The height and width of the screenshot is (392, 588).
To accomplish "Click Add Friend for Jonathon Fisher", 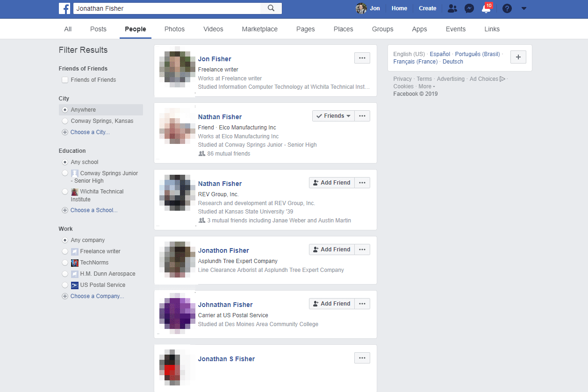I will click(331, 249).
